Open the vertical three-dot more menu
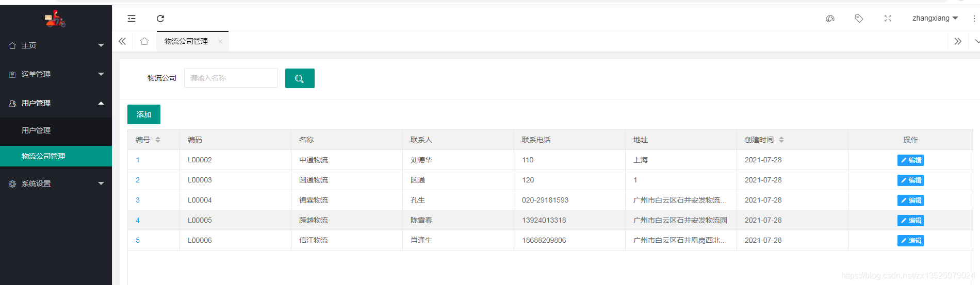The height and width of the screenshot is (285, 980). point(974,19)
